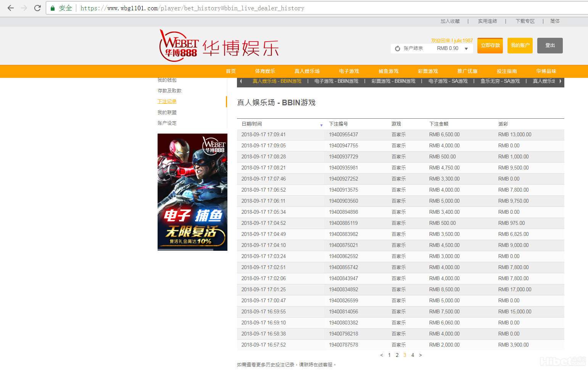Expand the RMB 0.90 balance dropdown

pyautogui.click(x=466, y=48)
